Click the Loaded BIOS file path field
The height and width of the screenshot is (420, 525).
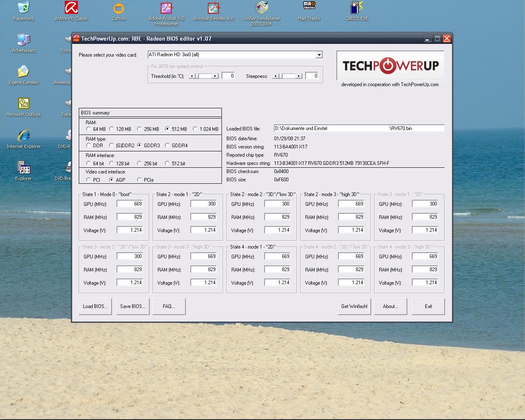tap(359, 128)
